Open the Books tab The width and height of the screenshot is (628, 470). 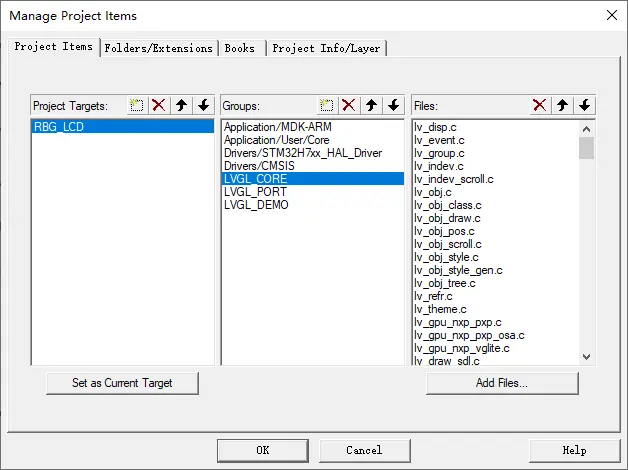point(240,48)
